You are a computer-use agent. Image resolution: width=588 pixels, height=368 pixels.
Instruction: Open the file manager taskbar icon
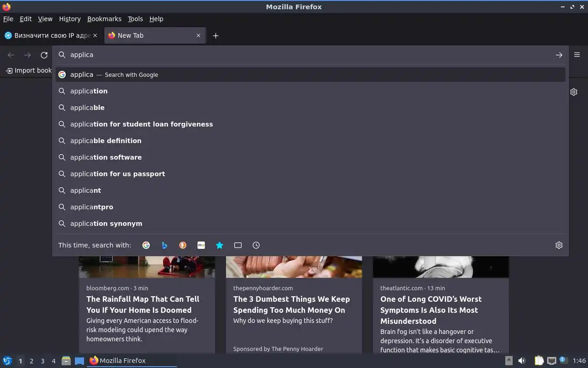66,361
